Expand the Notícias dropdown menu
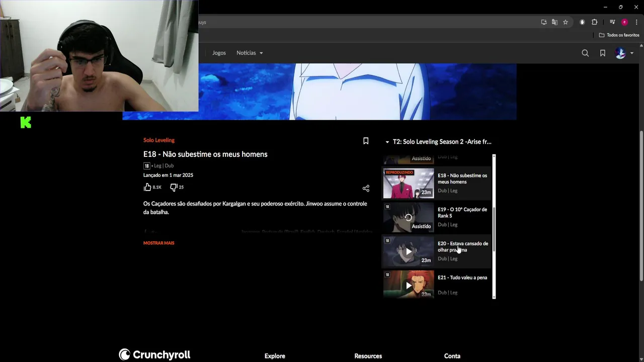This screenshot has height=362, width=644. point(250,53)
